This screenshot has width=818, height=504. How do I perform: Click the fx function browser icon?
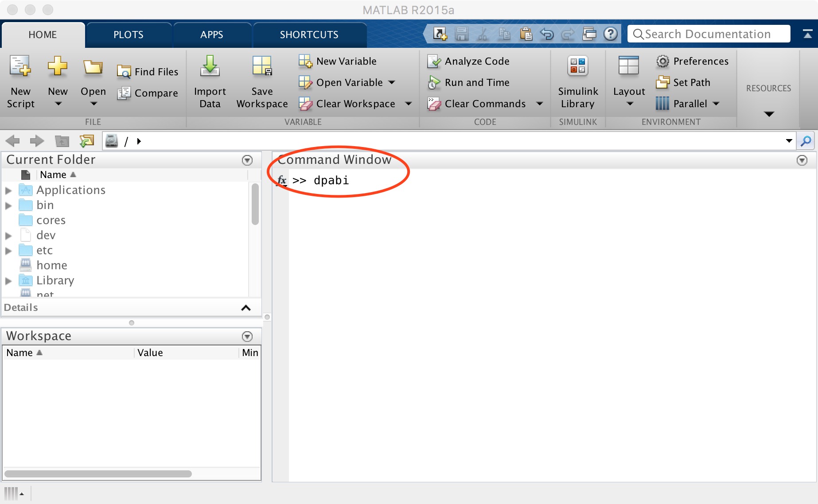click(x=282, y=180)
